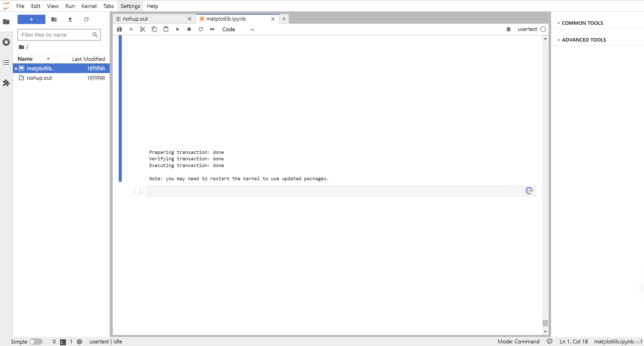
Task: Select the Kernel menu
Action: 88,6
